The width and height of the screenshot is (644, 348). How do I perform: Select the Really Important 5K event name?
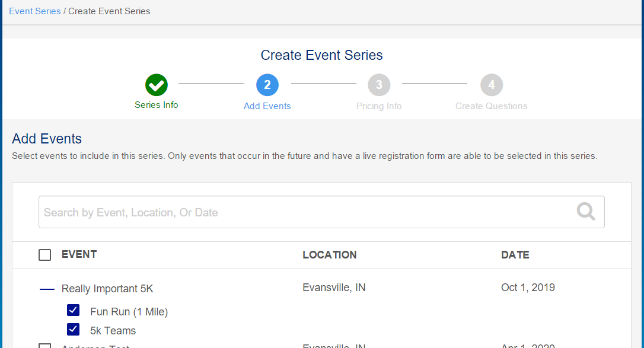[107, 289]
